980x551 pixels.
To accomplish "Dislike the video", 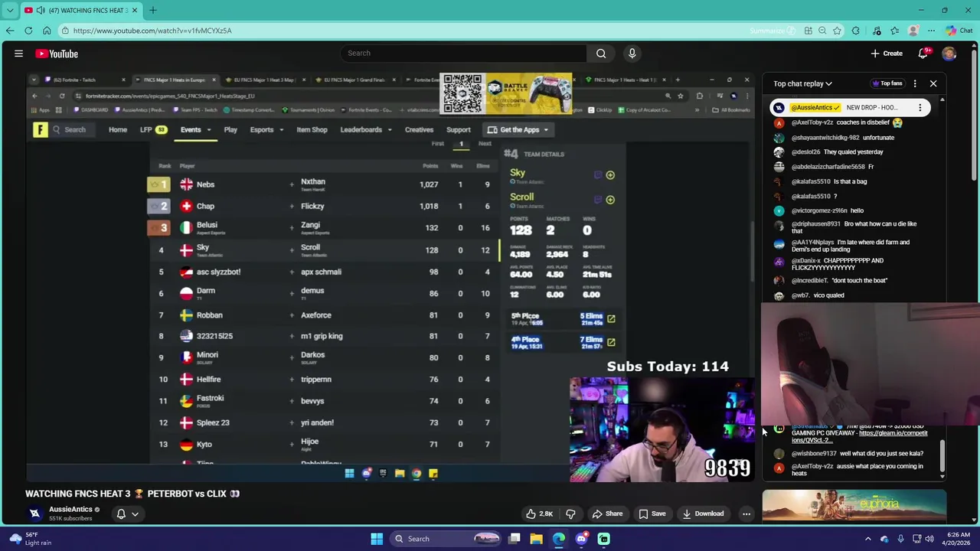I will [570, 514].
